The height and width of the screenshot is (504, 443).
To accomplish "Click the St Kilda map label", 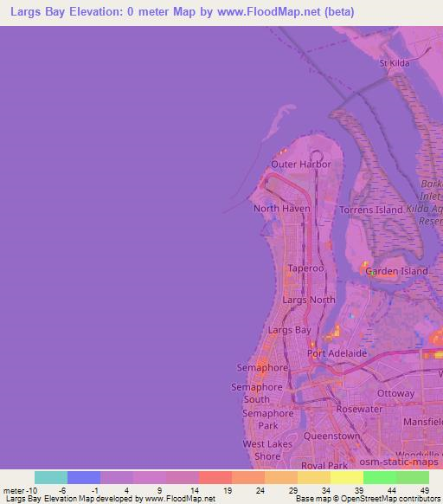I will click(x=395, y=63).
